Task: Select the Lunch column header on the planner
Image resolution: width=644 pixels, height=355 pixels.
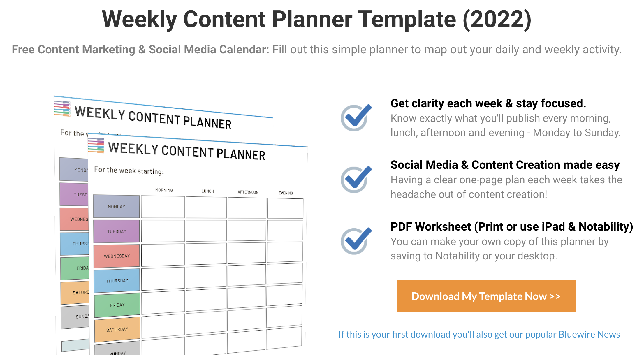Action: [x=207, y=191]
